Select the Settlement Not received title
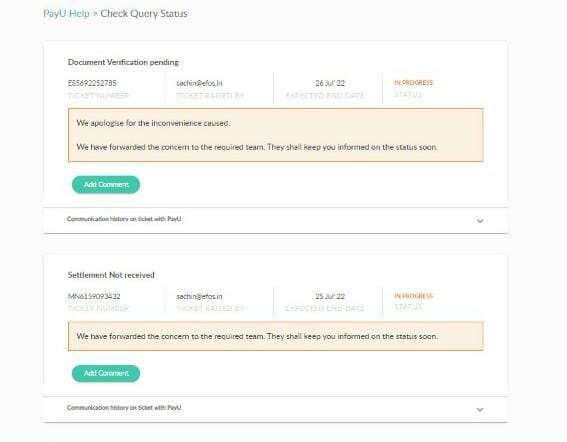The image size is (567, 442). 111,275
